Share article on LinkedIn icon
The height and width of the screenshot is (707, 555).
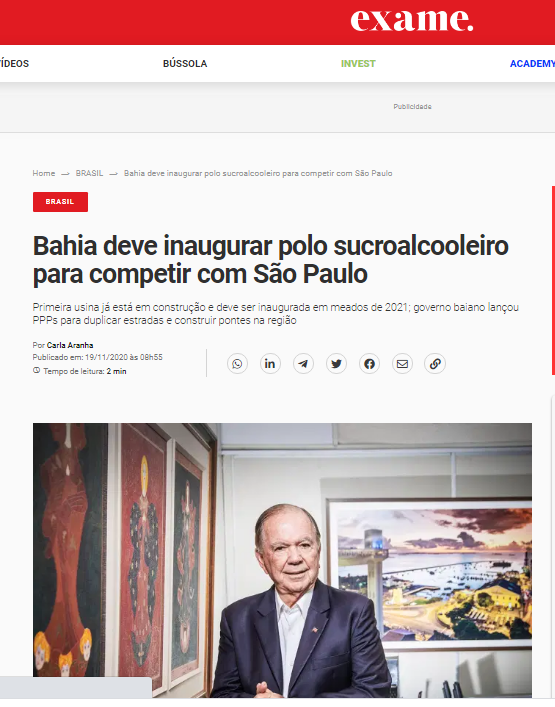[270, 364]
